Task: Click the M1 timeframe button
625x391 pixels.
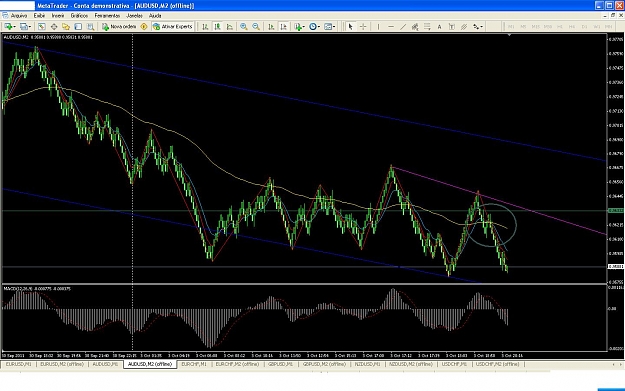Action: point(511,27)
